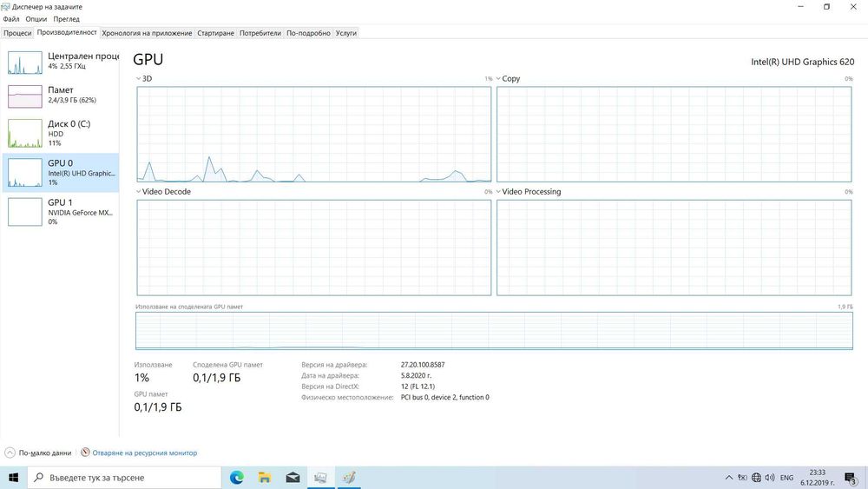Image resolution: width=868 pixels, height=489 pixels.
Task: Open File Explorer from the taskbar
Action: [265, 478]
